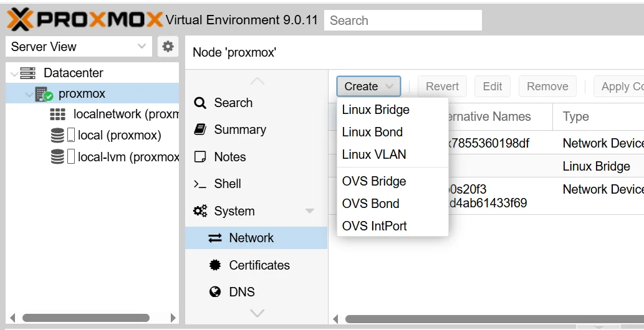This screenshot has height=330, width=644.
Task: Click the Type column header
Action: [x=598, y=116]
